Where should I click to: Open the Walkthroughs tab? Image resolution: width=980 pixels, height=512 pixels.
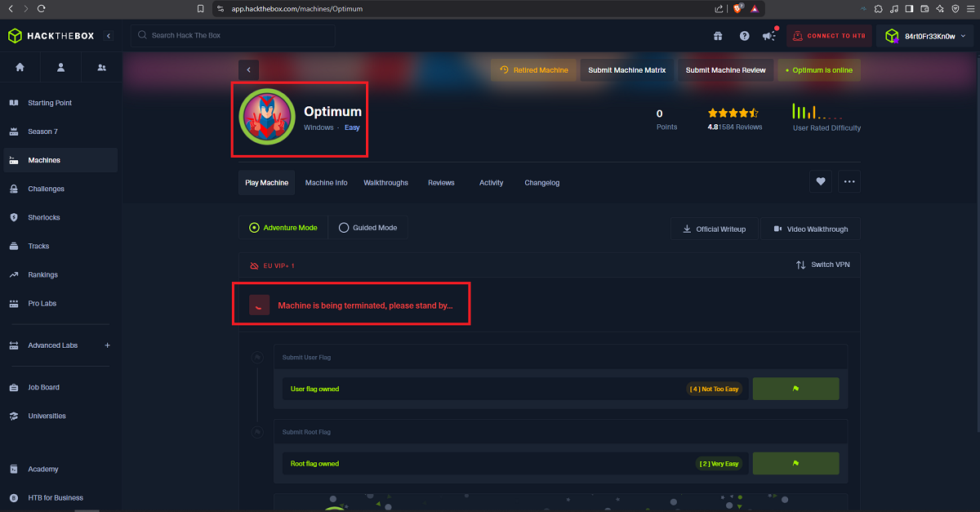tap(385, 183)
